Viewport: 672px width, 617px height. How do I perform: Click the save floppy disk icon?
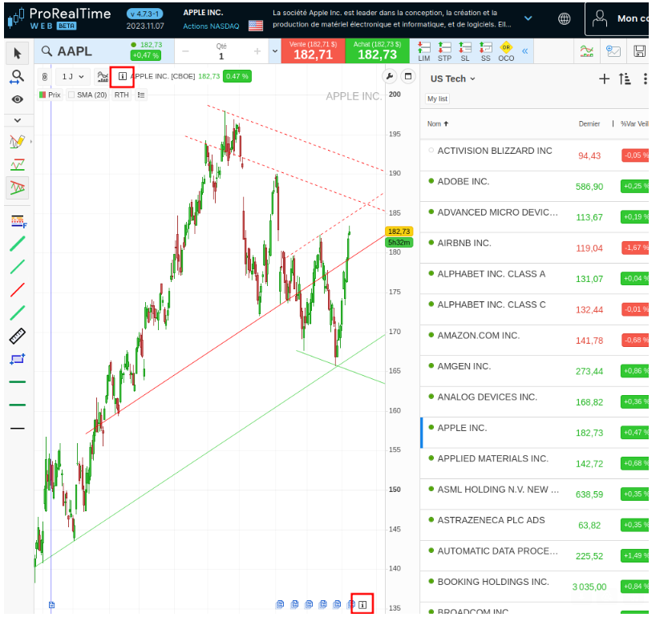[639, 51]
